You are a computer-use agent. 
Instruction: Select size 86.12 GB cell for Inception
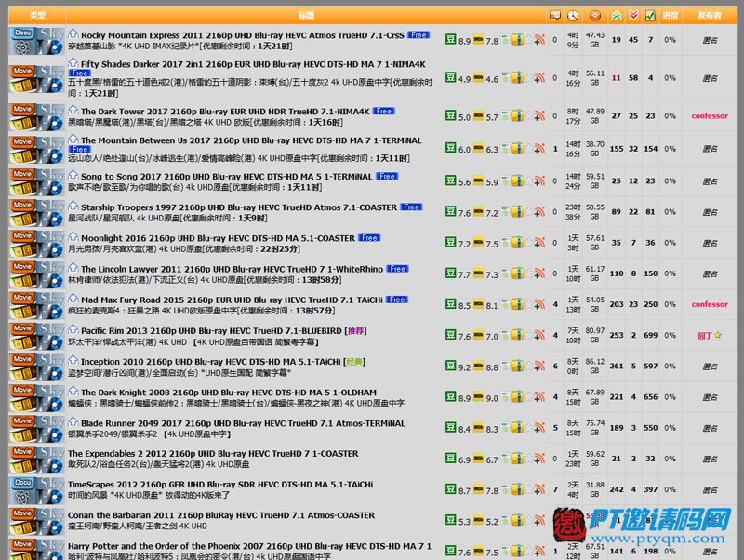(x=594, y=366)
